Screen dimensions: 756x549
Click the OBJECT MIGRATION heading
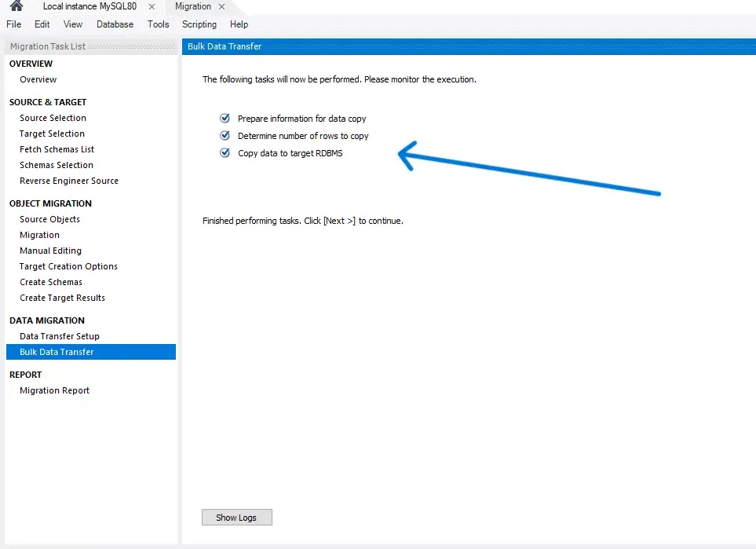click(x=50, y=203)
